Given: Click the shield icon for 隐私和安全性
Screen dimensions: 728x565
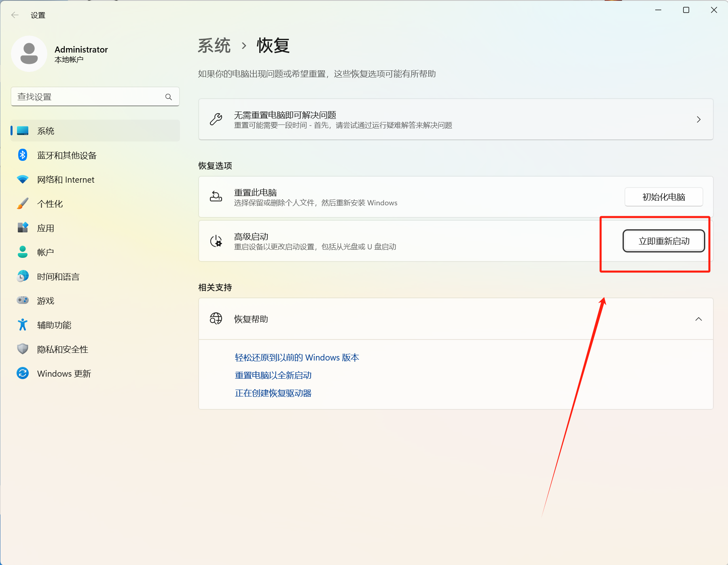Looking at the screenshot, I should [x=23, y=349].
